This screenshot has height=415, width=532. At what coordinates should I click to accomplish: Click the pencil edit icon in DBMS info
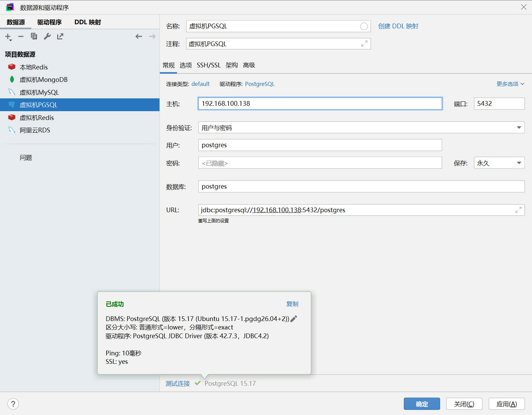click(x=294, y=319)
